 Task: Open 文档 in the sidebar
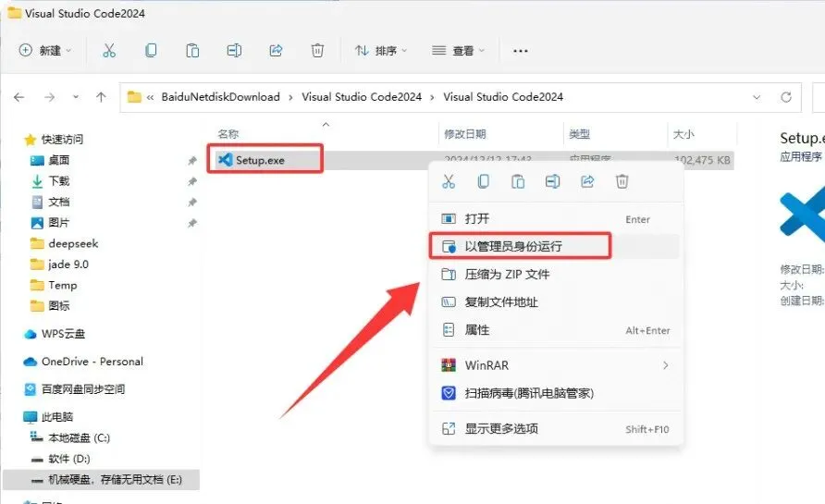[x=50, y=202]
